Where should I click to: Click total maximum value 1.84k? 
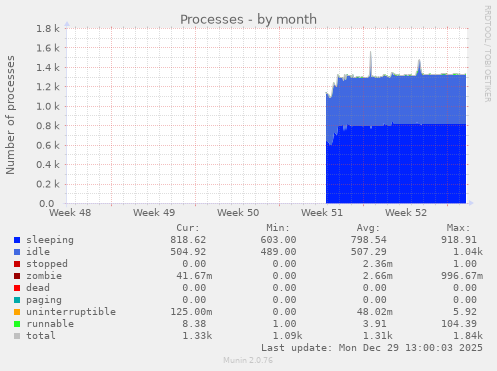tap(468, 336)
